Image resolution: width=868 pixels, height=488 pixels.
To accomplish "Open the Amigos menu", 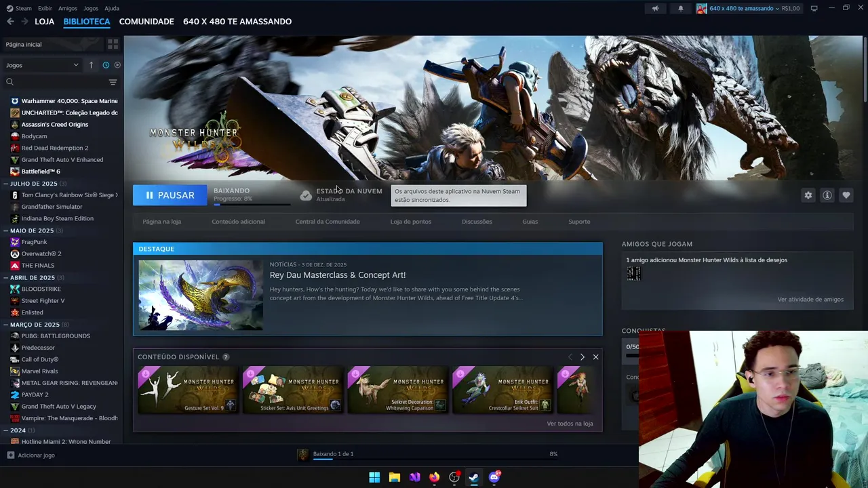I will (x=68, y=8).
